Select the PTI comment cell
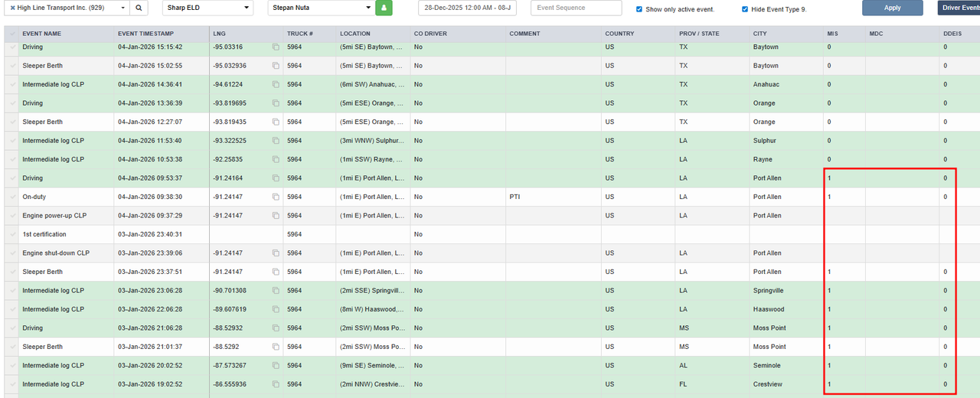This screenshot has height=398, width=980. coord(553,197)
